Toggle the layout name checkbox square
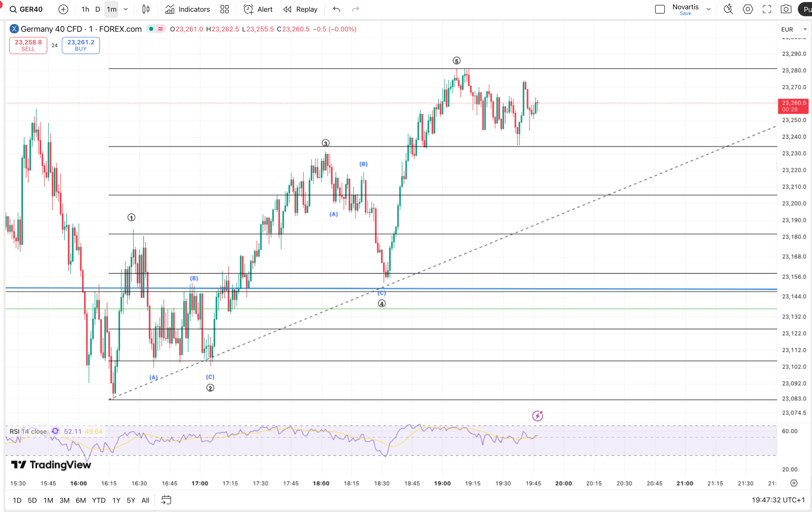This screenshot has height=512, width=812. [x=660, y=9]
